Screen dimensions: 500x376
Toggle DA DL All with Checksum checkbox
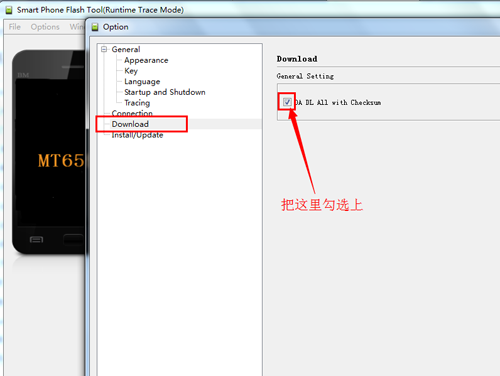coord(287,102)
